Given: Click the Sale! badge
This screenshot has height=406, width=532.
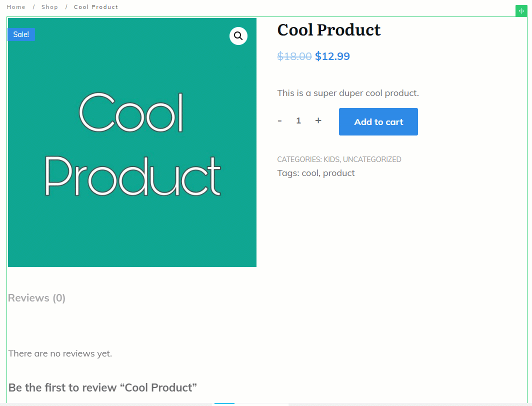Looking at the screenshot, I should pyautogui.click(x=21, y=34).
